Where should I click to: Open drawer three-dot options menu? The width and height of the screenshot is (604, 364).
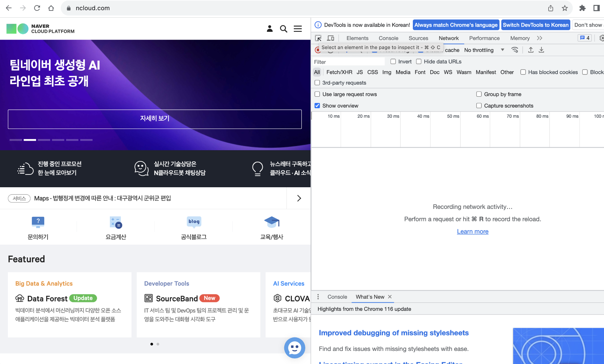tap(318, 297)
